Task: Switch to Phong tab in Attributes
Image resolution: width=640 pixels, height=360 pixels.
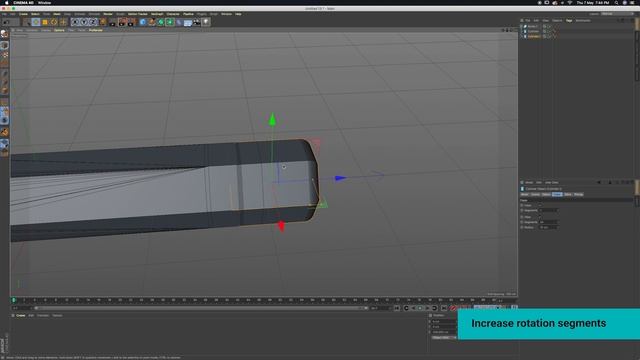Action: pyautogui.click(x=578, y=194)
